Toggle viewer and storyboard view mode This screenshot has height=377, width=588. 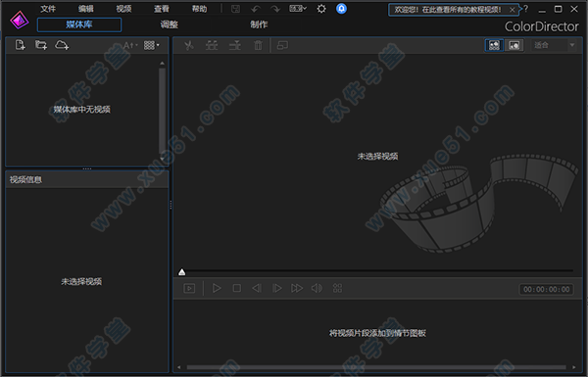(x=494, y=45)
